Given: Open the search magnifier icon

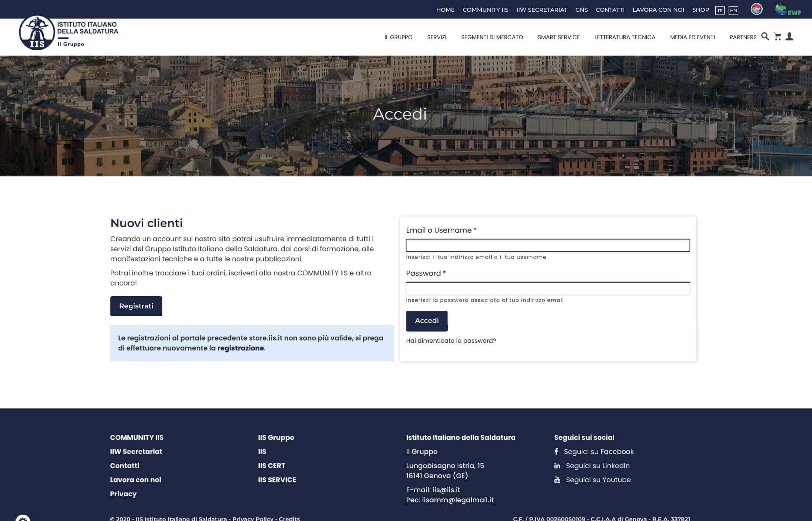Looking at the screenshot, I should 765,37.
